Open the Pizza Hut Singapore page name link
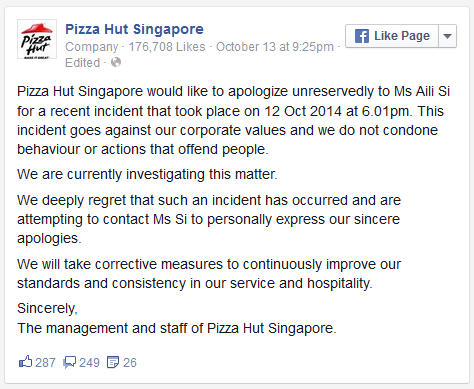 [134, 29]
